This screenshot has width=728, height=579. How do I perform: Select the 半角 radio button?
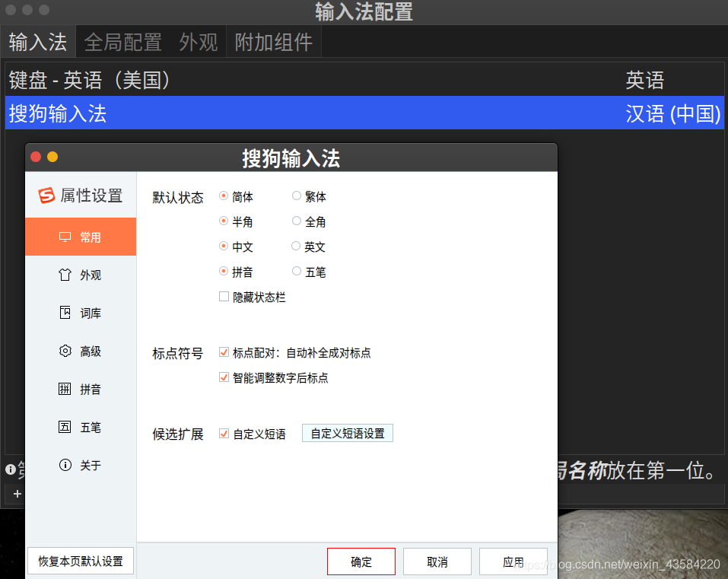coord(224,221)
